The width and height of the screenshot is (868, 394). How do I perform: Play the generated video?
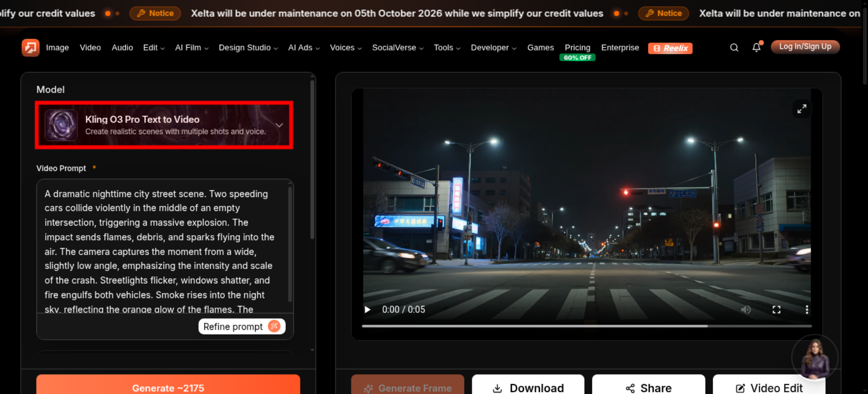[368, 309]
